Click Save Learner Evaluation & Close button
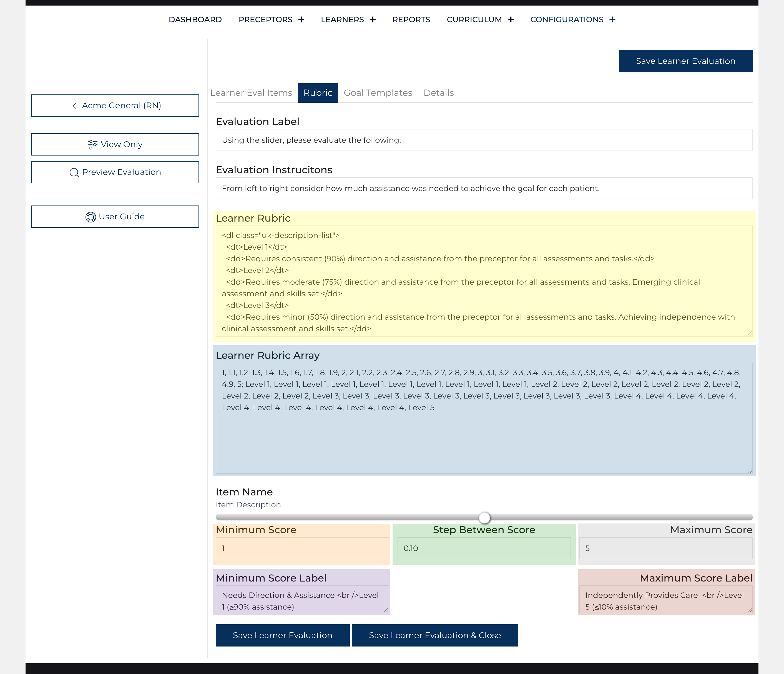Screen dimensions: 784x674 coord(435,635)
